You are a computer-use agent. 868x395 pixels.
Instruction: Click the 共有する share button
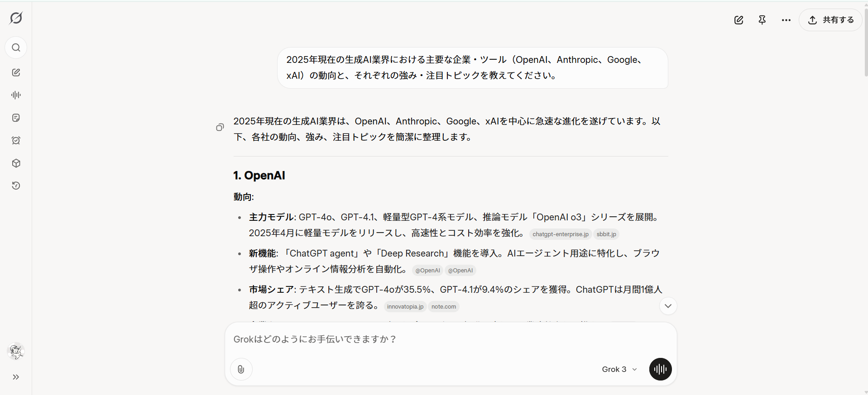click(830, 20)
